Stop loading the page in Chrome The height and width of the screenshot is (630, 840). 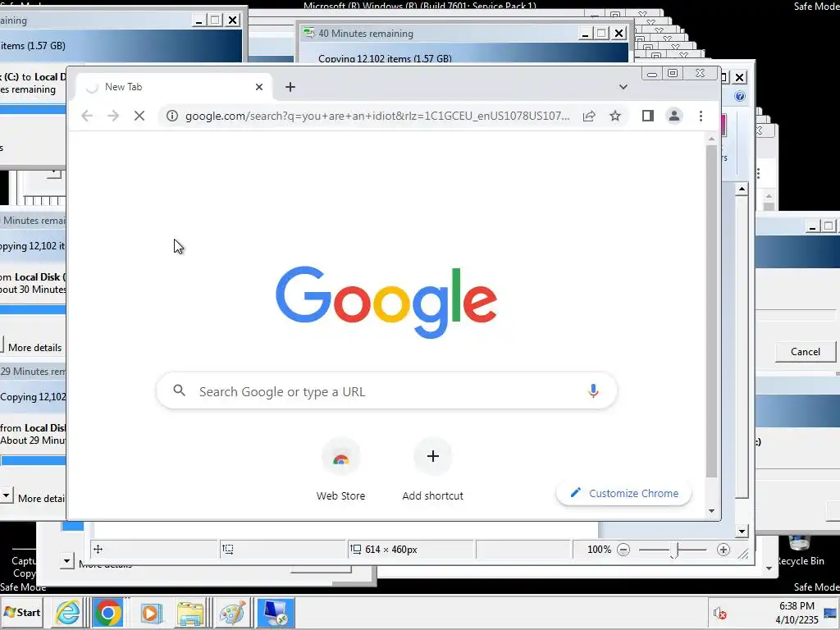click(x=139, y=116)
